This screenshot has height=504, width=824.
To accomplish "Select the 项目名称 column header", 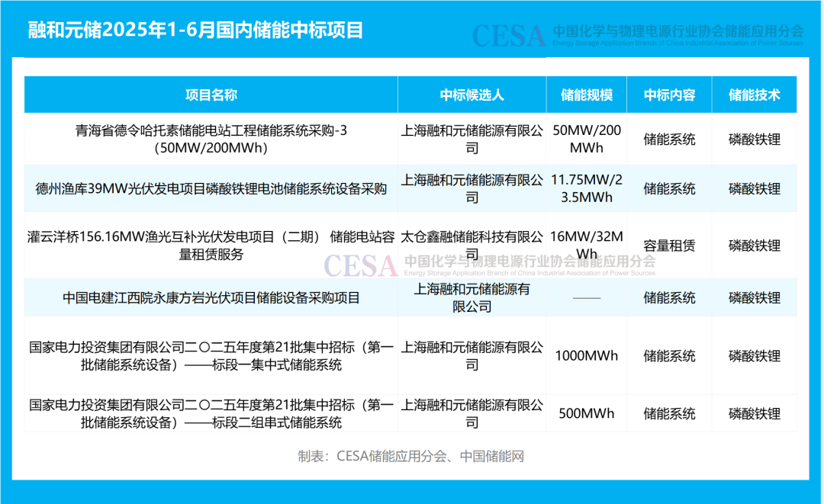I will (211, 95).
